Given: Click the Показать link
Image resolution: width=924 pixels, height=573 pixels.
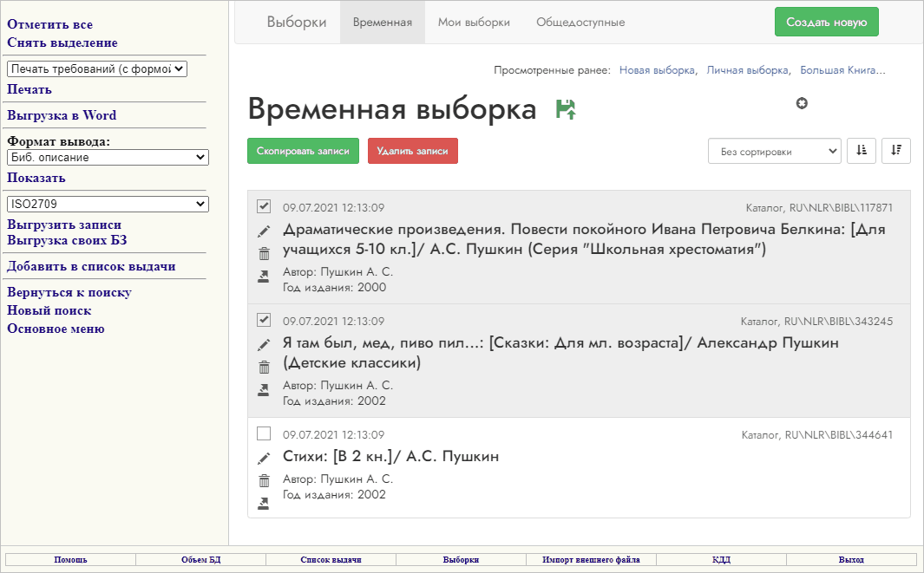Looking at the screenshot, I should 36,178.
